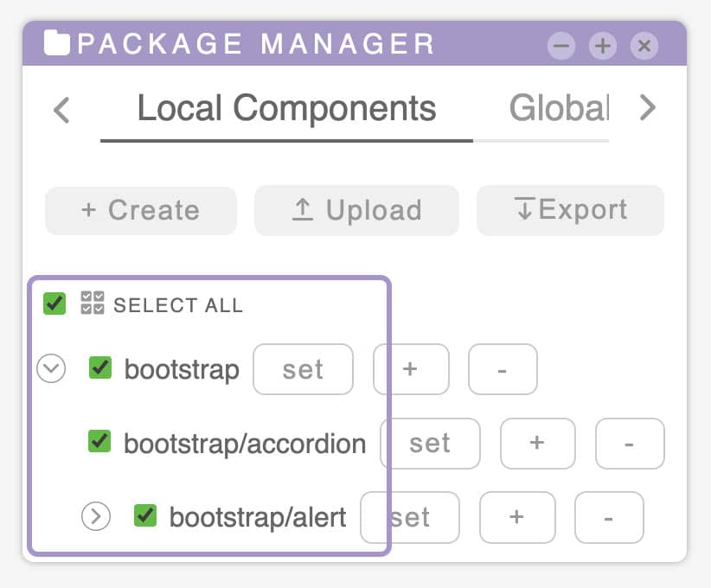Viewport: 711px width, 588px height.
Task: Go to previous tab with left arrow
Action: click(61, 110)
